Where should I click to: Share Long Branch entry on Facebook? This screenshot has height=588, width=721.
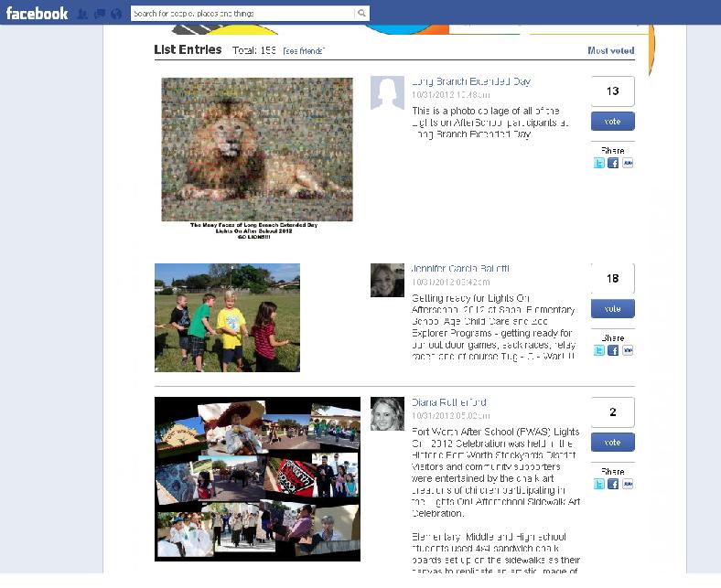[613, 163]
